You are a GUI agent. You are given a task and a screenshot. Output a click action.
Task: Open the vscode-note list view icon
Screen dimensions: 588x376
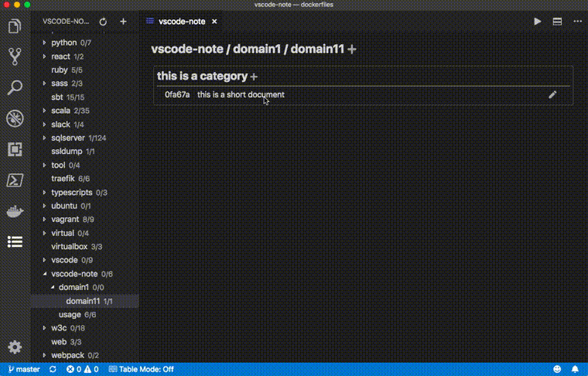(x=15, y=242)
